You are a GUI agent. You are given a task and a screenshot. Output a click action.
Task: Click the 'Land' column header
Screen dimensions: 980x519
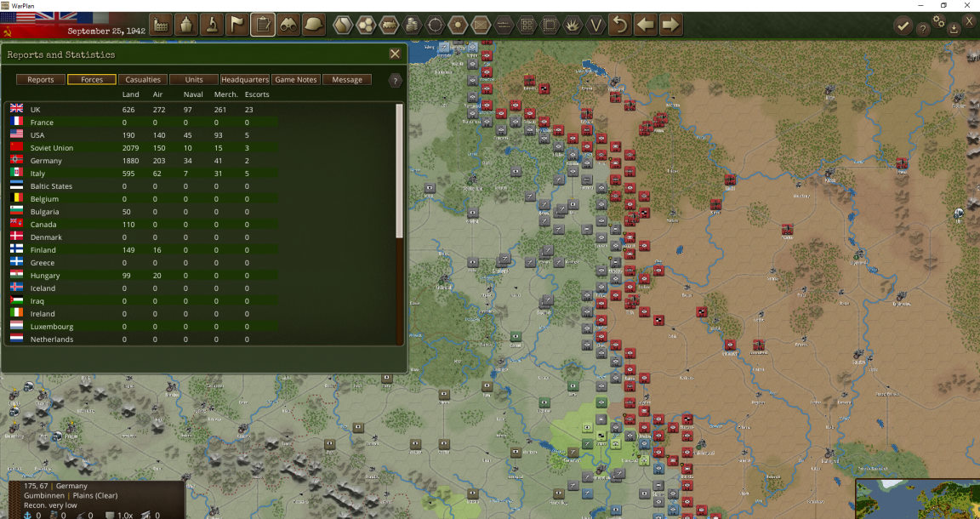point(131,94)
